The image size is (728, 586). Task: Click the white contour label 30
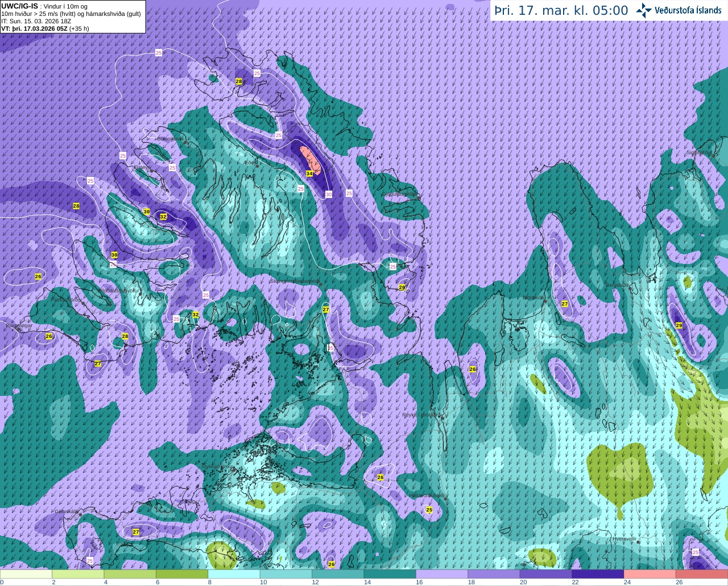329,195
